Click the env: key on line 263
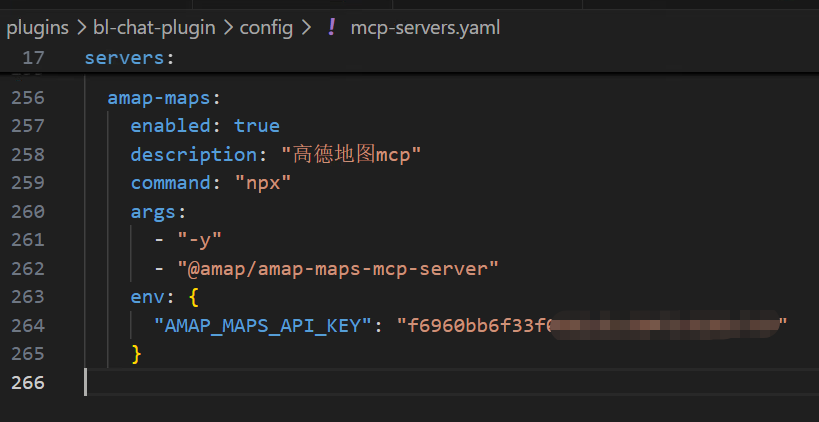This screenshot has height=422, width=819. pos(153,297)
